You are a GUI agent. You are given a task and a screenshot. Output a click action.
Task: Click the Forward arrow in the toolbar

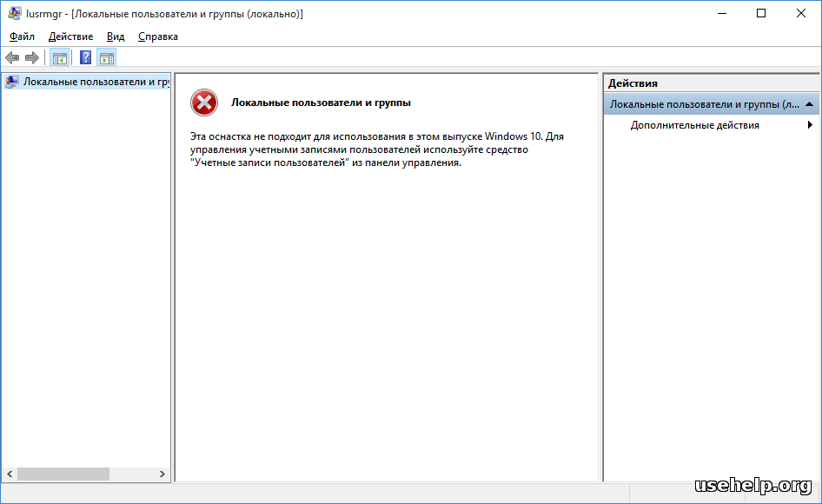[32, 58]
